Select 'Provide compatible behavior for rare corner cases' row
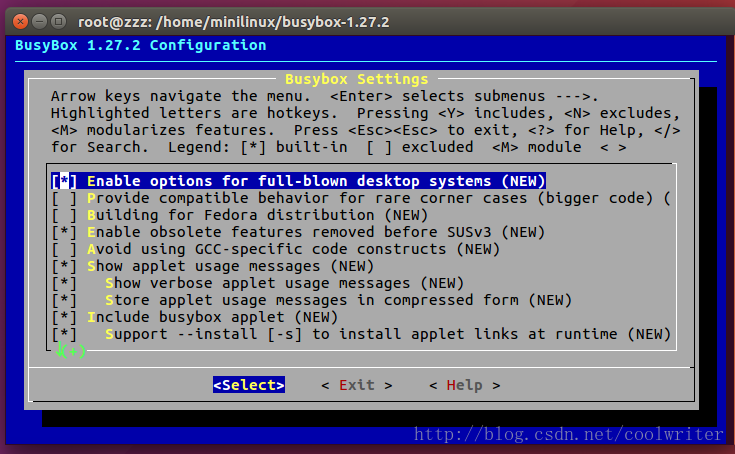This screenshot has width=735, height=454. [379, 198]
